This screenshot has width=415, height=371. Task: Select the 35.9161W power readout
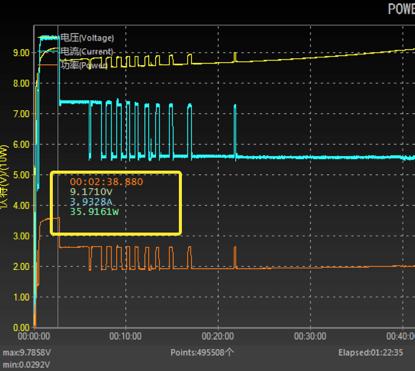click(94, 211)
